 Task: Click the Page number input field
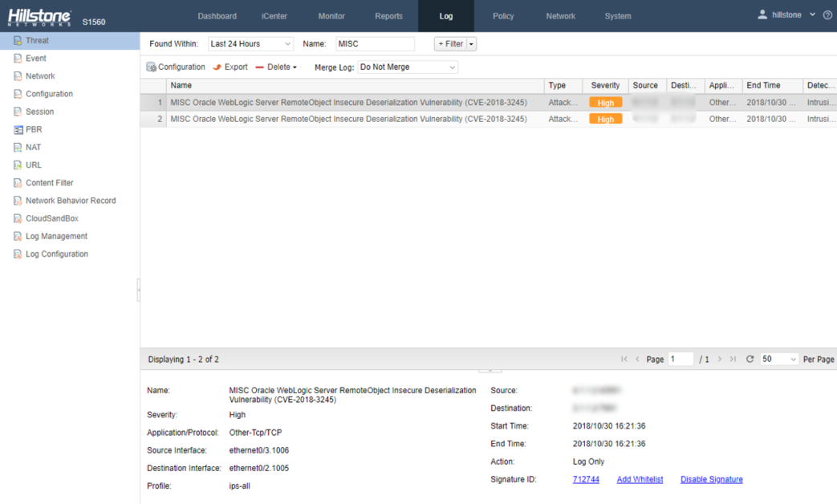point(681,360)
